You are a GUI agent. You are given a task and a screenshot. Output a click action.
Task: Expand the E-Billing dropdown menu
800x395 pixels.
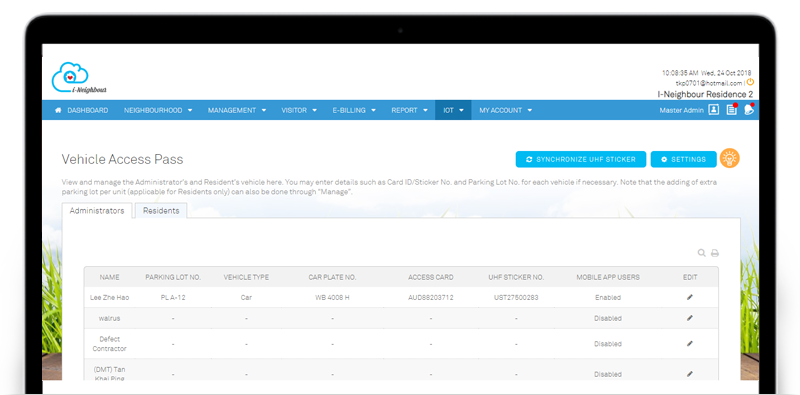coord(354,110)
